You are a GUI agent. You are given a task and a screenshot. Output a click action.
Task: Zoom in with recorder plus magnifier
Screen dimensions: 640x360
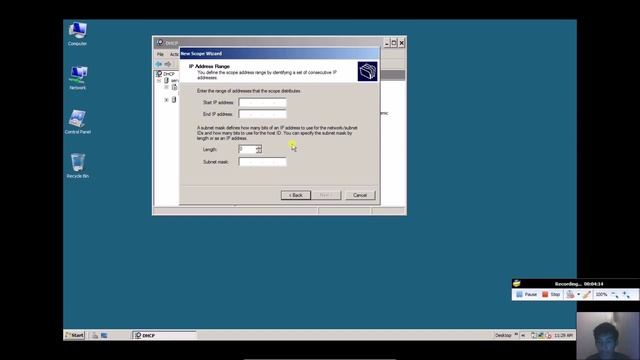(627, 295)
